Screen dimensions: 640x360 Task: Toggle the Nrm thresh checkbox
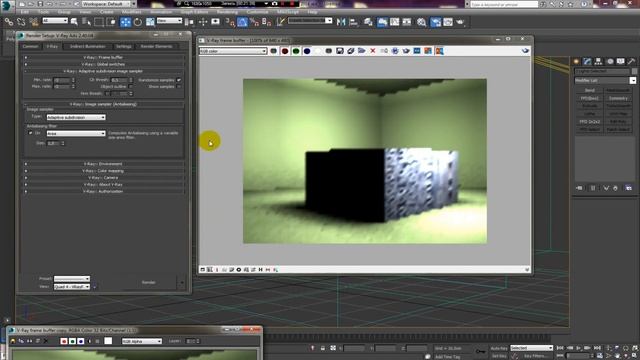point(107,94)
